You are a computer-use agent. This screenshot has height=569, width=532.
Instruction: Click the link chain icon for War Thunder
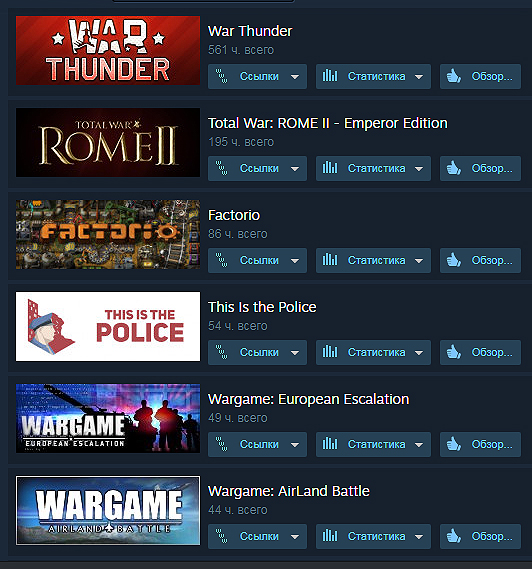pos(221,76)
